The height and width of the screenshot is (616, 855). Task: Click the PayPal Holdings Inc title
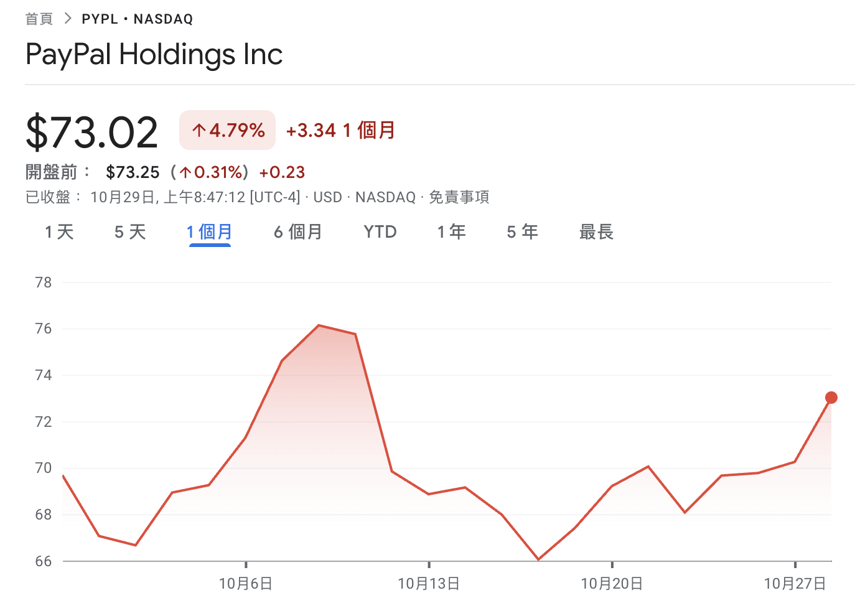click(x=154, y=54)
